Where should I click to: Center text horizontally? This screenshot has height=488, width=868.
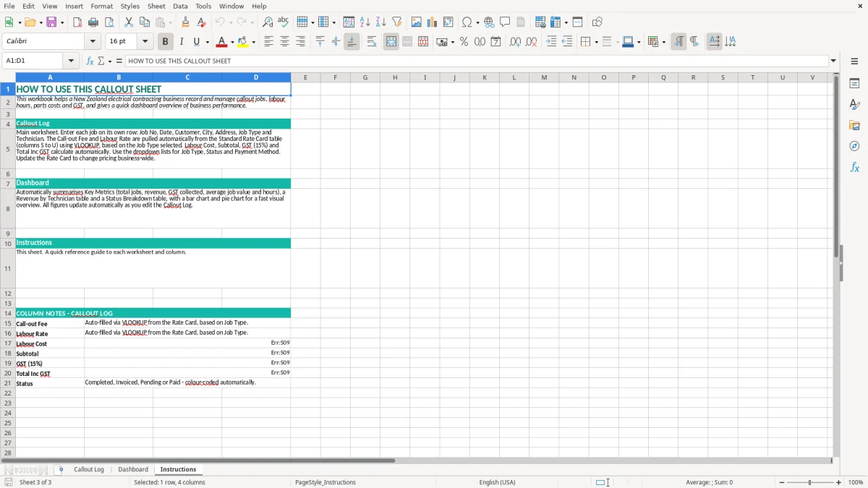coord(285,42)
